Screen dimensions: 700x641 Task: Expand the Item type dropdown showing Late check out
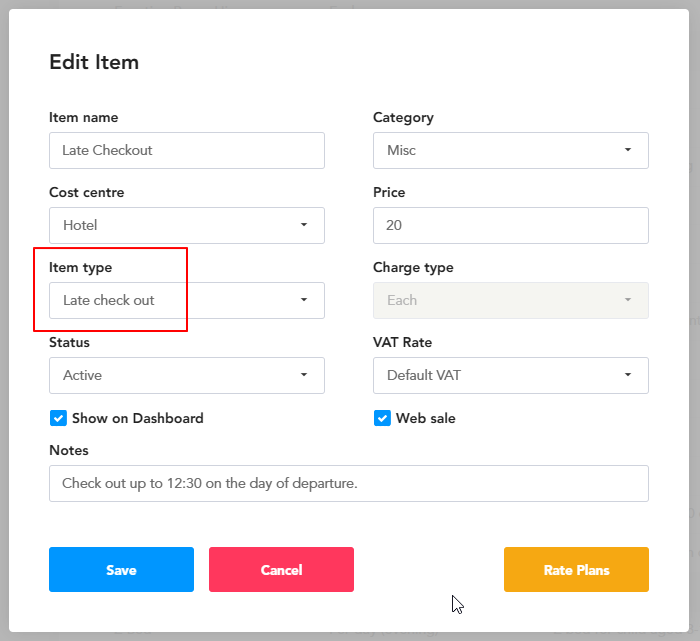(176, 300)
